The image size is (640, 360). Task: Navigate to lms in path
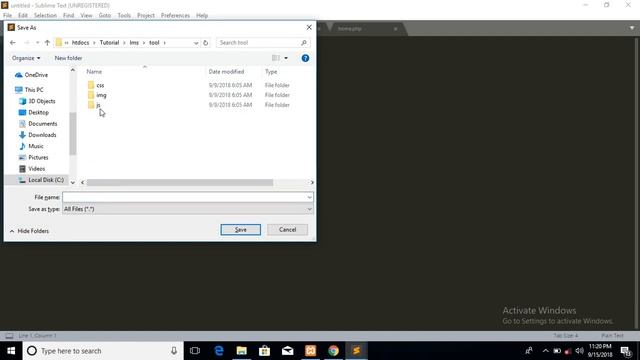pyautogui.click(x=134, y=42)
